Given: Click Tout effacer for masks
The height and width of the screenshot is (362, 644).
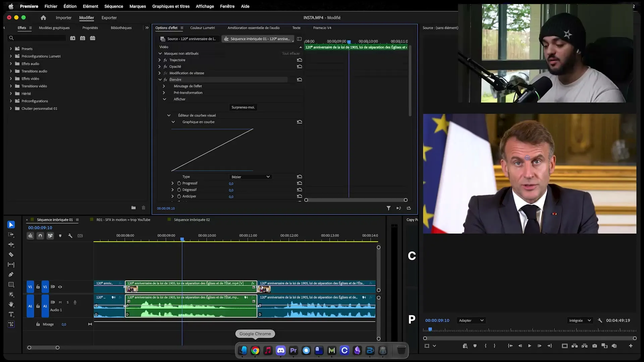Looking at the screenshot, I should pyautogui.click(x=291, y=54).
